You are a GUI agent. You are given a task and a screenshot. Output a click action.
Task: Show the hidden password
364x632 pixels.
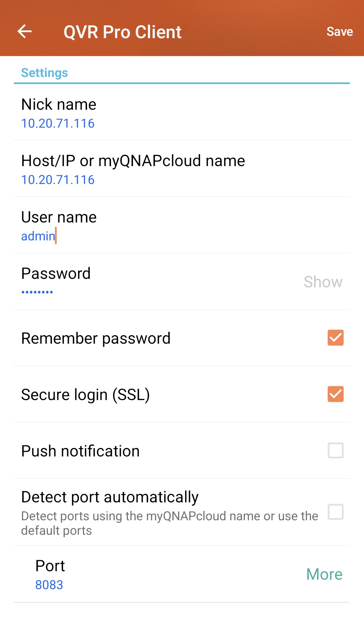click(323, 282)
